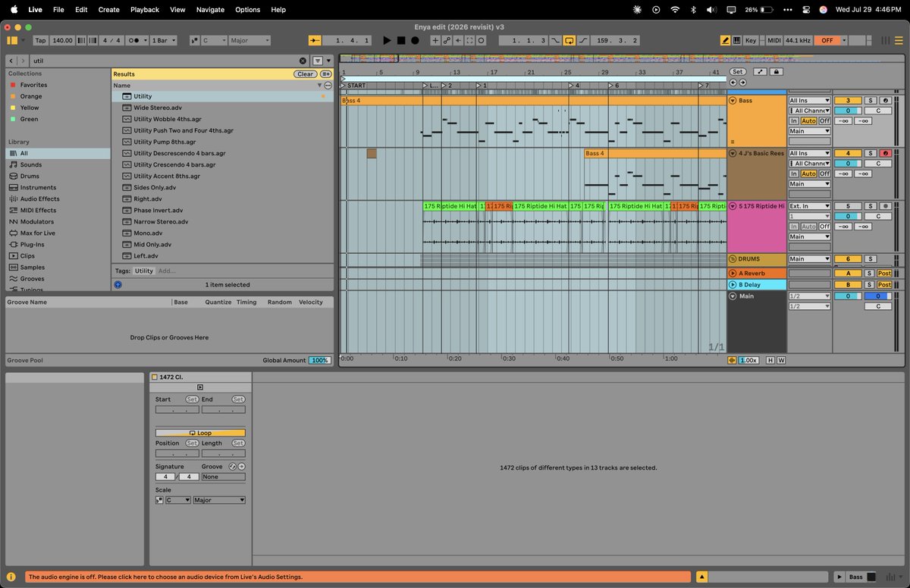Toggle the A Reverb Post button

[884, 273]
